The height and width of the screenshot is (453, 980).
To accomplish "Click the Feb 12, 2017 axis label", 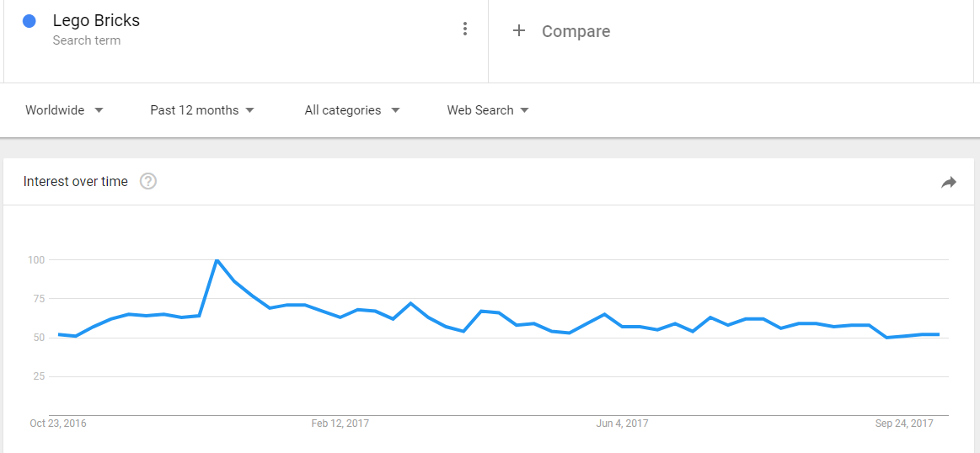I will click(340, 424).
